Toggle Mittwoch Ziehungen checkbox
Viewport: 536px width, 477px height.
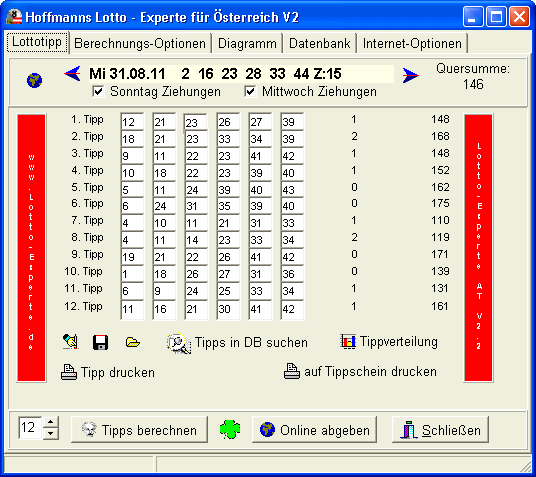pyautogui.click(x=250, y=92)
